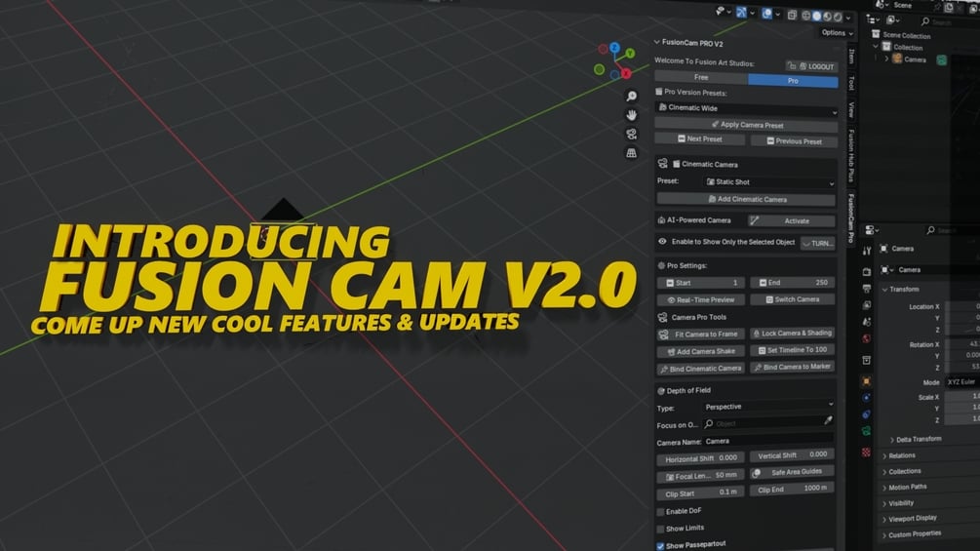Screen dimensions: 980x551
Task: Click the Horizontal Shift value field
Action: tap(700, 458)
